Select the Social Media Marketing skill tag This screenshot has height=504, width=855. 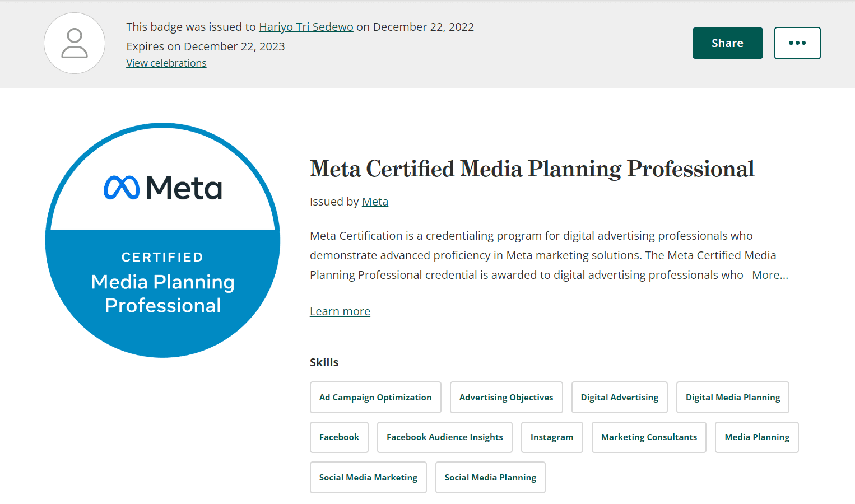pyautogui.click(x=368, y=478)
